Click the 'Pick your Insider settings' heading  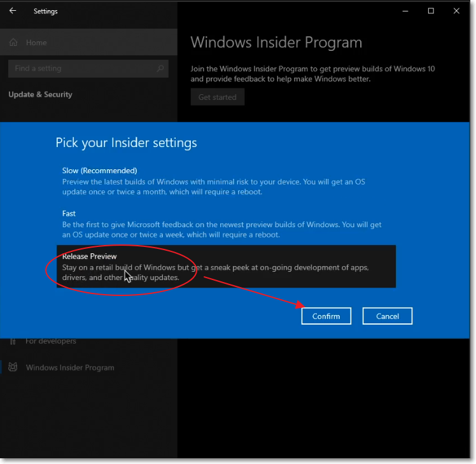126,143
